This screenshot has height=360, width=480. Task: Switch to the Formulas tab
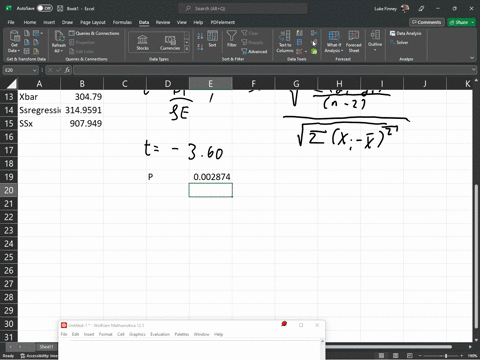point(122,22)
